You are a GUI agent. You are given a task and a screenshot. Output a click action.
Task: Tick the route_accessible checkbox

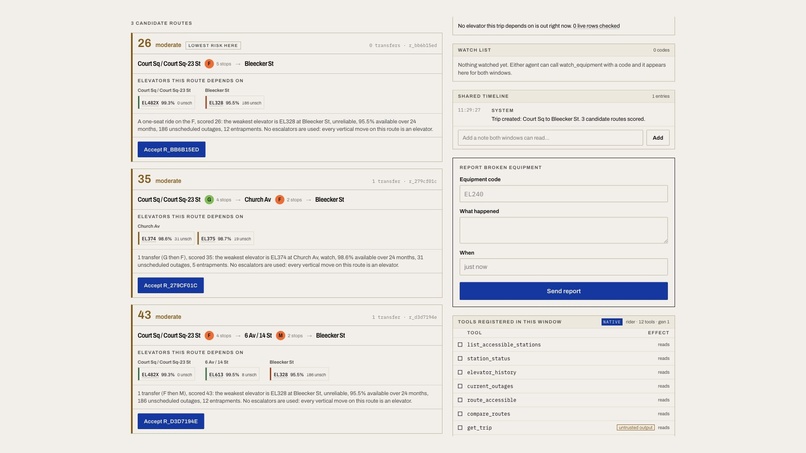[x=460, y=400]
